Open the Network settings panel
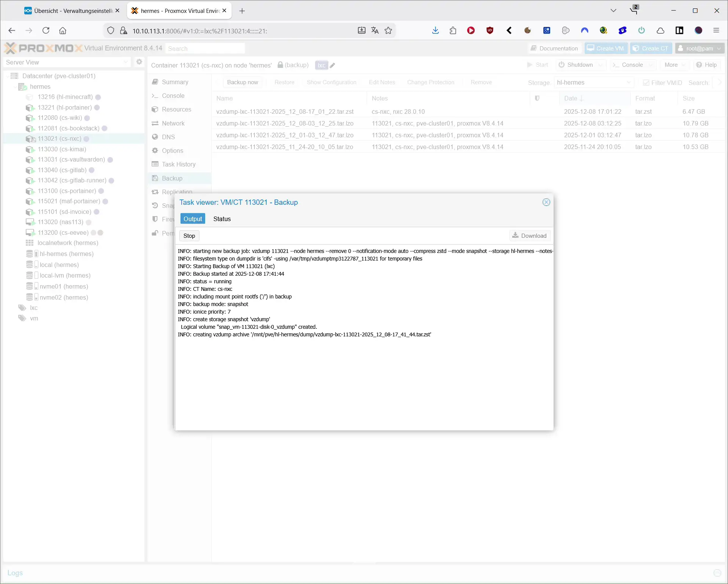 173,123
